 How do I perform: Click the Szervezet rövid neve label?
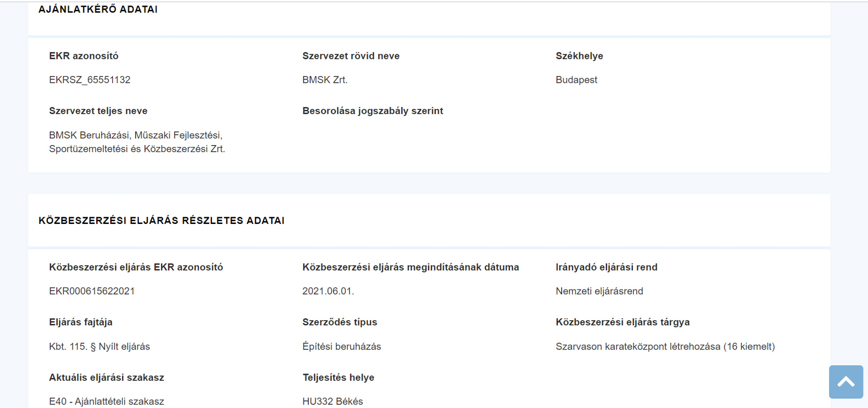coord(351,56)
